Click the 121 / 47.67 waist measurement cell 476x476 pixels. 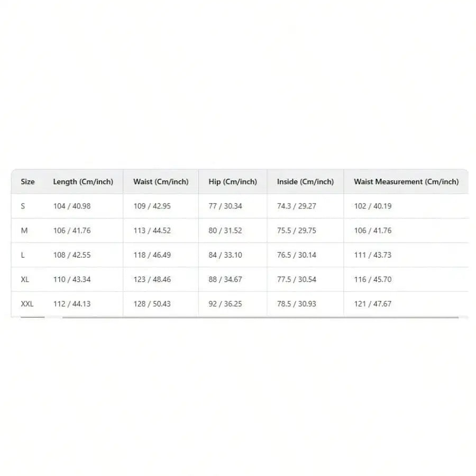coord(373,304)
